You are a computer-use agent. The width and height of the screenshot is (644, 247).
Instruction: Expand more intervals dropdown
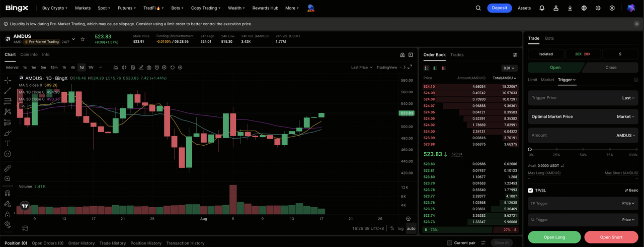[101, 68]
